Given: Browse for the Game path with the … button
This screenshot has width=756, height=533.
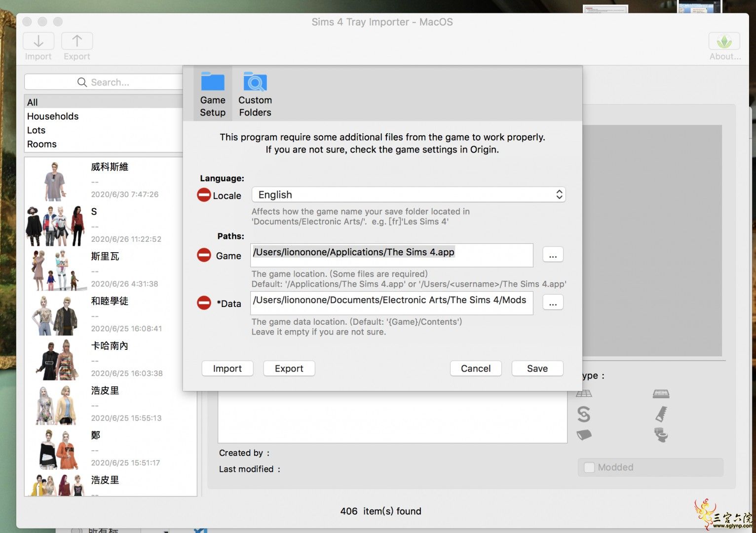Looking at the screenshot, I should pos(553,255).
